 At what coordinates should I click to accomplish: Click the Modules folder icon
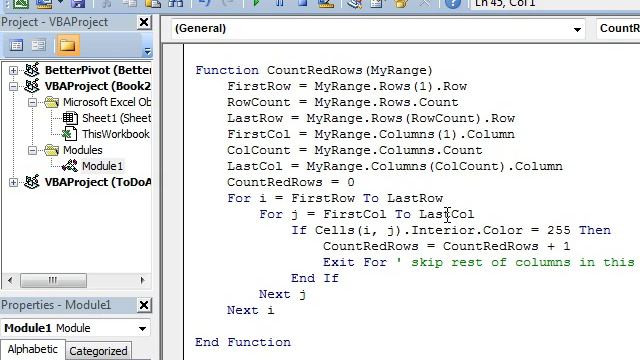click(51, 150)
